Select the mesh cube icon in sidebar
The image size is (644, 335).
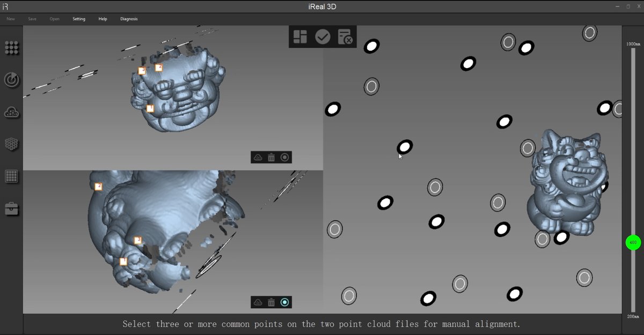click(x=12, y=144)
